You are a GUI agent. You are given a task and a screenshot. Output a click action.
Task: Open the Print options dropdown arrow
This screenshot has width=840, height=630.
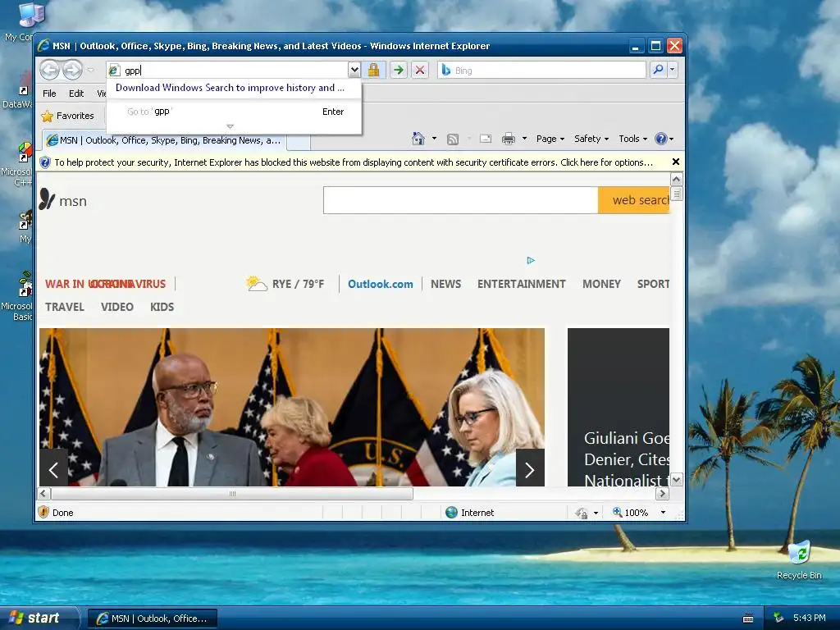pyautogui.click(x=524, y=139)
